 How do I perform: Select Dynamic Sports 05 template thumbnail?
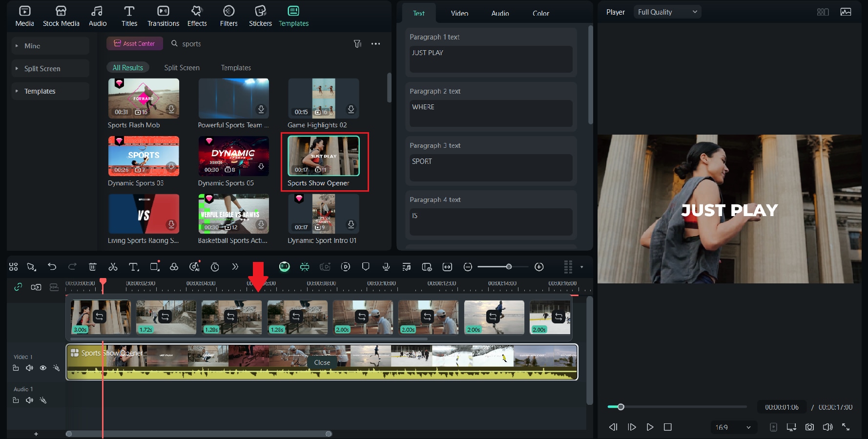[x=233, y=156]
